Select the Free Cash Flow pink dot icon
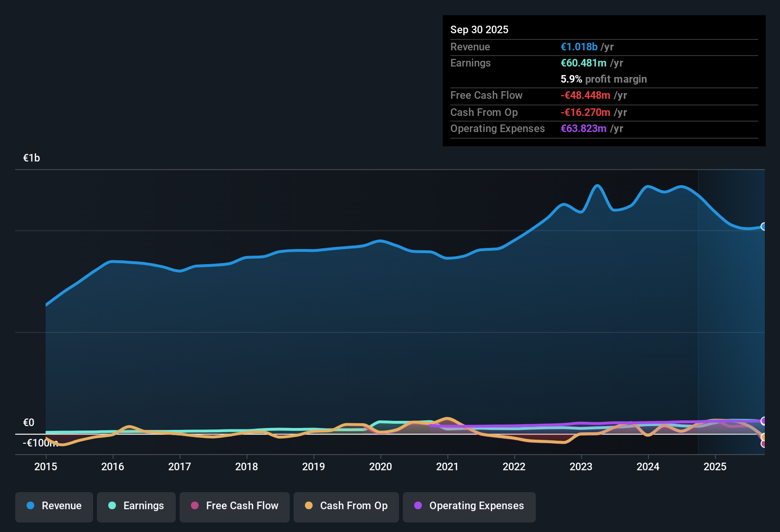Viewport: 780px width, 532px height. (194, 506)
